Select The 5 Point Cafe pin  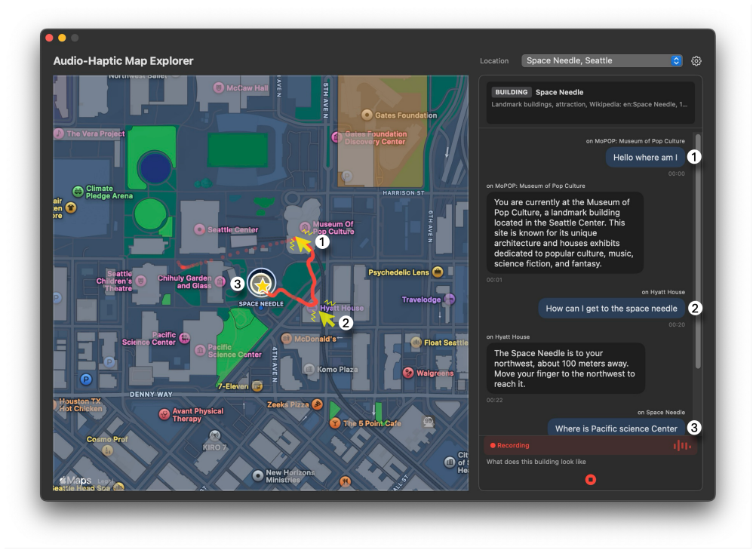(x=334, y=423)
